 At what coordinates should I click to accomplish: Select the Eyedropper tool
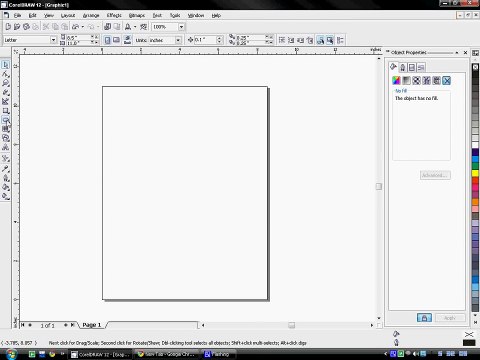point(5,169)
